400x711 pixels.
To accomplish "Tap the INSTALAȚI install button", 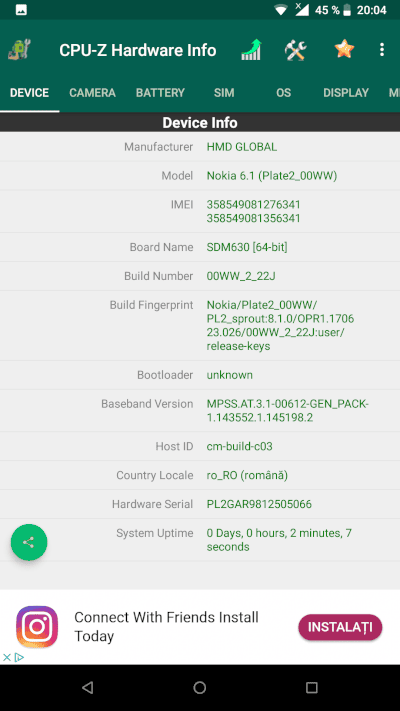I will [x=340, y=627].
